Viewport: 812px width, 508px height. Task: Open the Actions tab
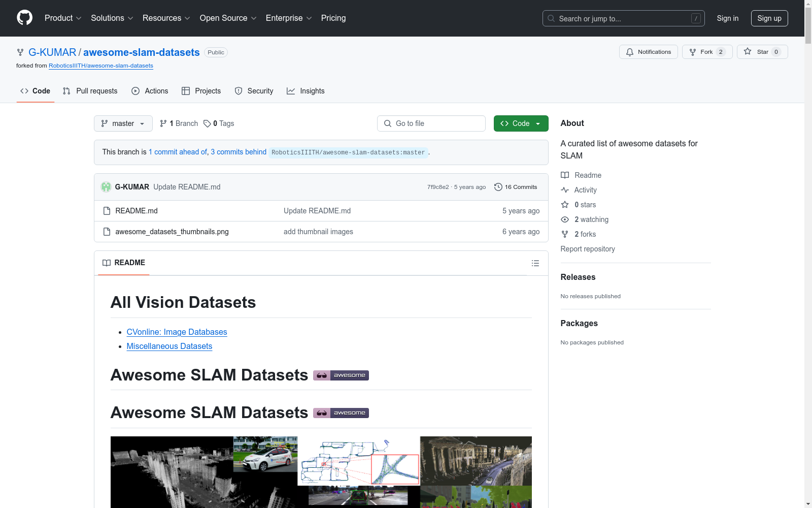(x=150, y=91)
